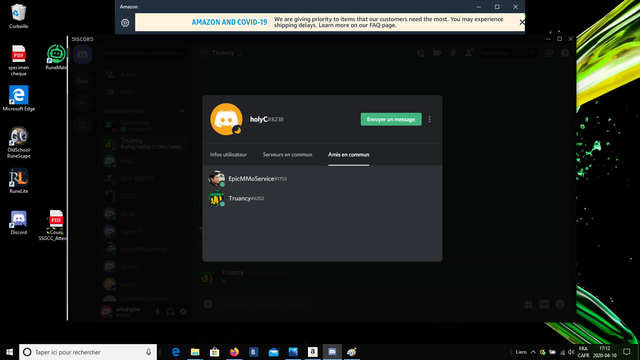Open the volume control in system tray
Screen dimensions: 640x360
point(571,352)
